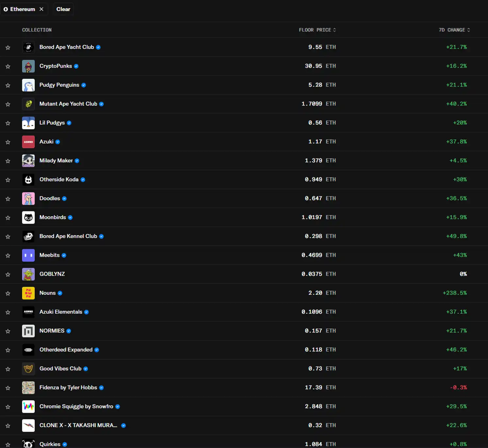This screenshot has height=448, width=488.
Task: Click the yellow Nouns icon
Action: [28, 293]
